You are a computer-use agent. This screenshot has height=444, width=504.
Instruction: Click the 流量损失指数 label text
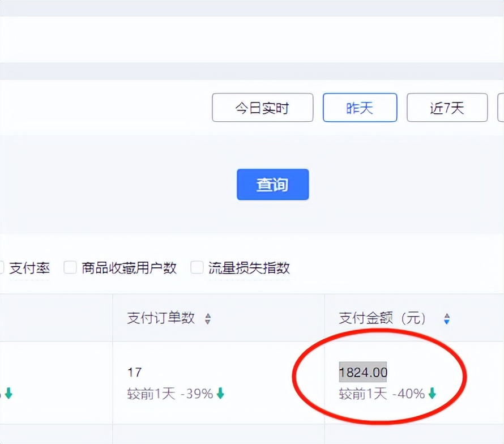(x=251, y=268)
